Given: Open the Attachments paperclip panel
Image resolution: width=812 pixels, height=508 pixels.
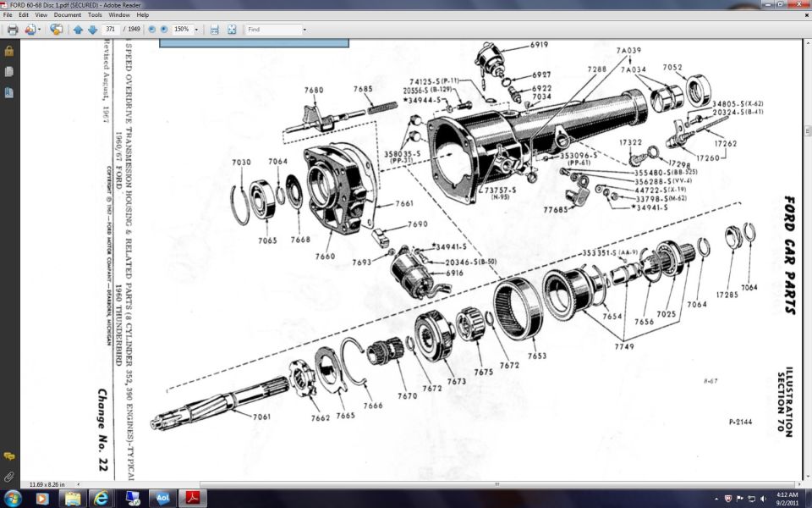Looking at the screenshot, I should 8,477.
